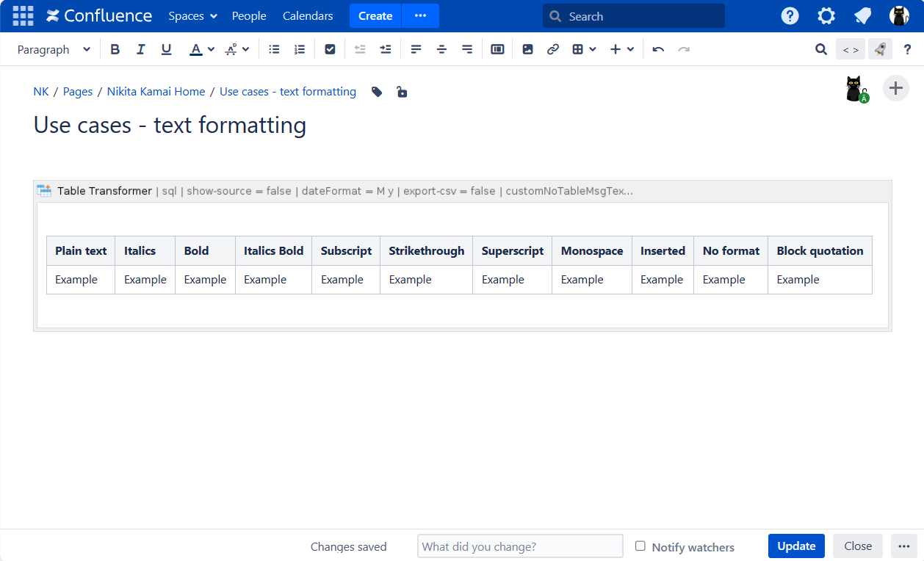The height and width of the screenshot is (561, 924).
Task: Open the People menu item
Action: click(x=249, y=16)
